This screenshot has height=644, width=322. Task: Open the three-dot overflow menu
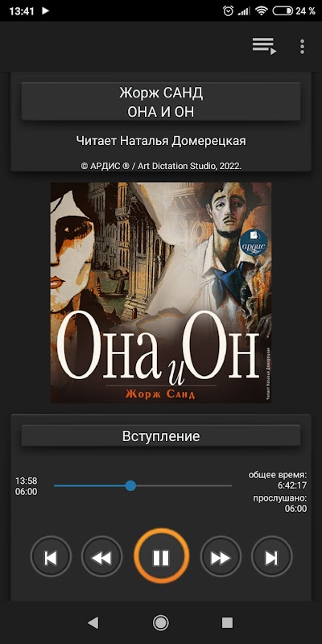click(x=303, y=47)
